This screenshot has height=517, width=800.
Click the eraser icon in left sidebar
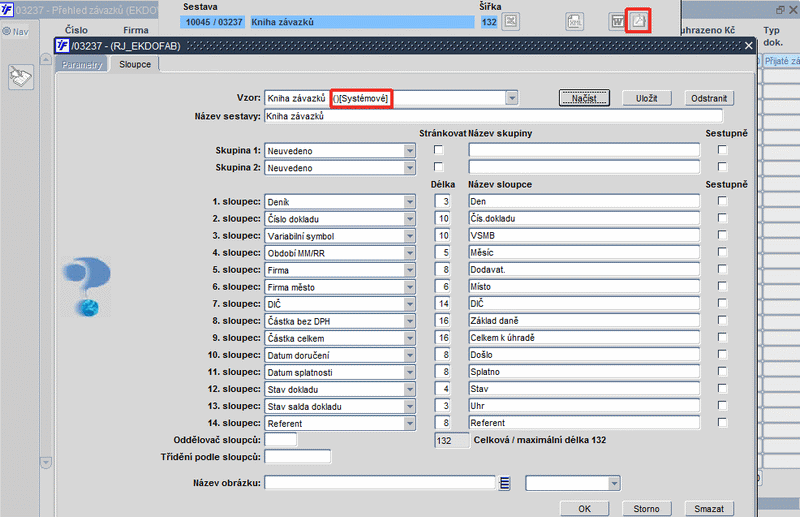click(x=21, y=77)
